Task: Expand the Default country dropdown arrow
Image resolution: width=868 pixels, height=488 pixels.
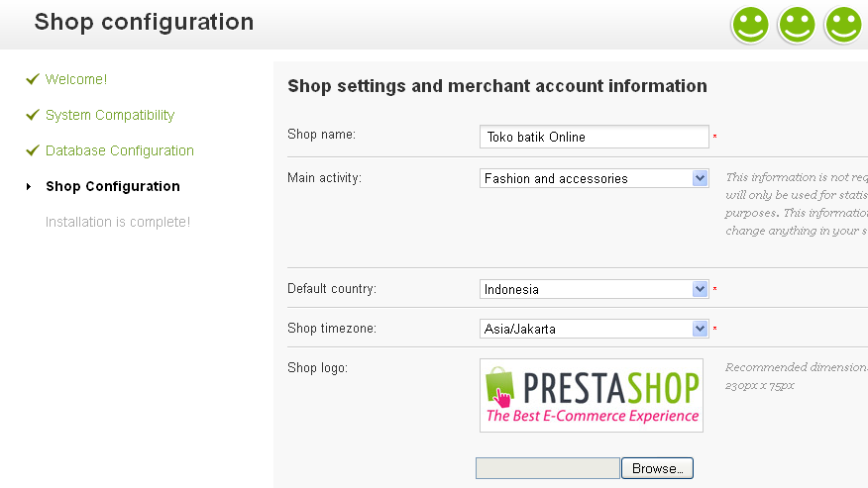Action: tap(700, 289)
